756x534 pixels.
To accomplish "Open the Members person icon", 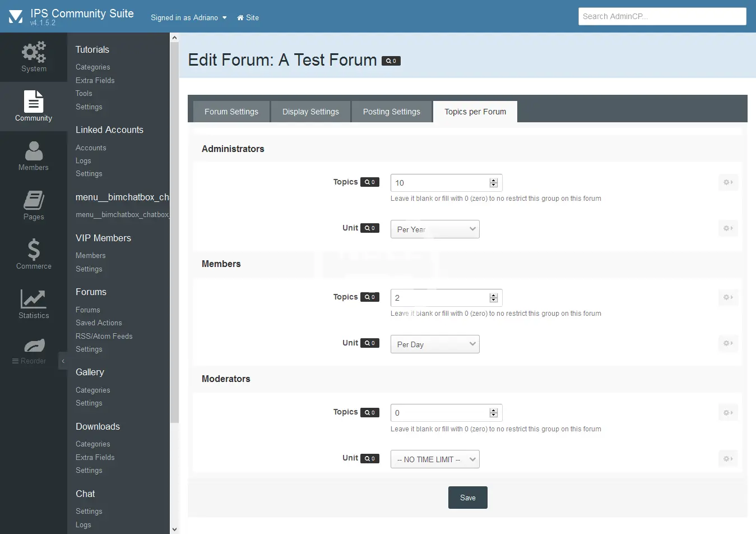I will pos(34,151).
